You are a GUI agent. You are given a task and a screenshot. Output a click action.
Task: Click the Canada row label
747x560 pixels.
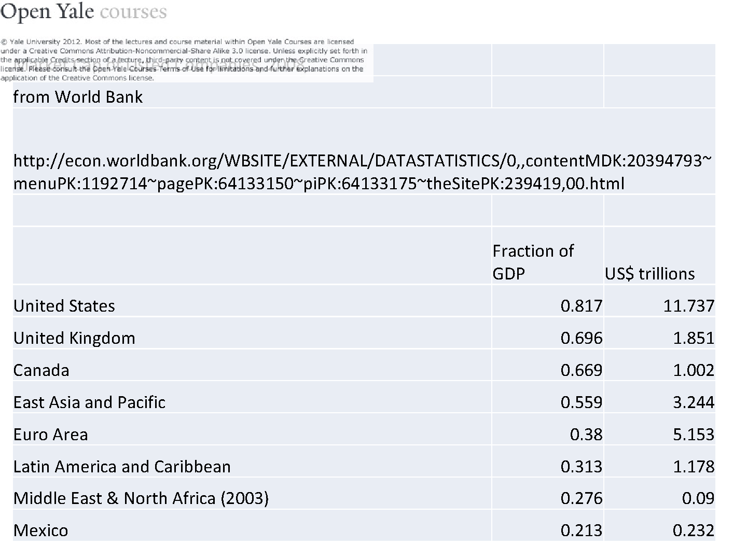tap(41, 370)
